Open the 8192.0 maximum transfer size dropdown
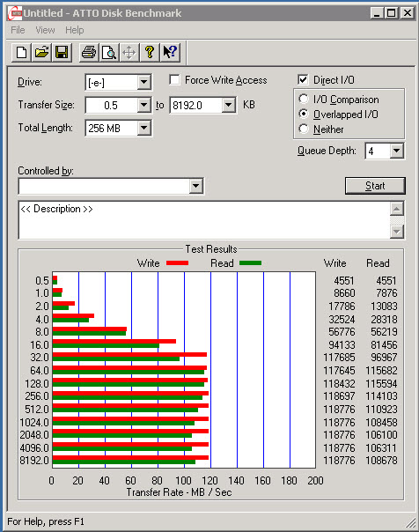 tap(229, 105)
